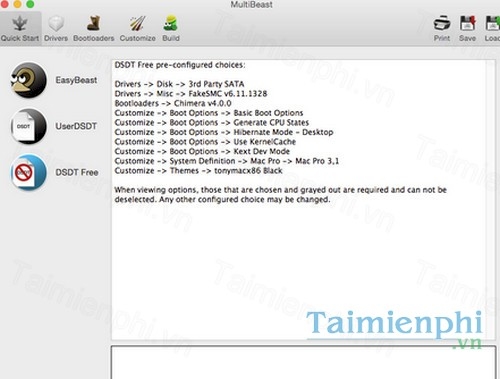Open the Drivers toolbar section
The height and width of the screenshot is (379, 500).
pyautogui.click(x=56, y=28)
